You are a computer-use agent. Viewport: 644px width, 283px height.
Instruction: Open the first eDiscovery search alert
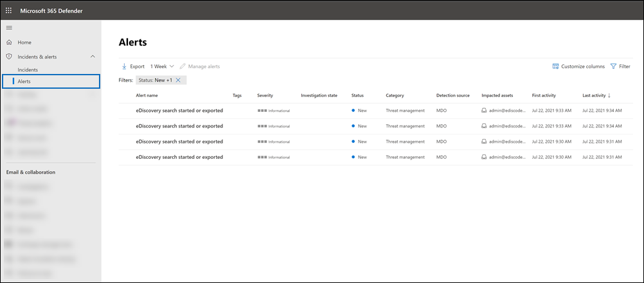pos(179,110)
